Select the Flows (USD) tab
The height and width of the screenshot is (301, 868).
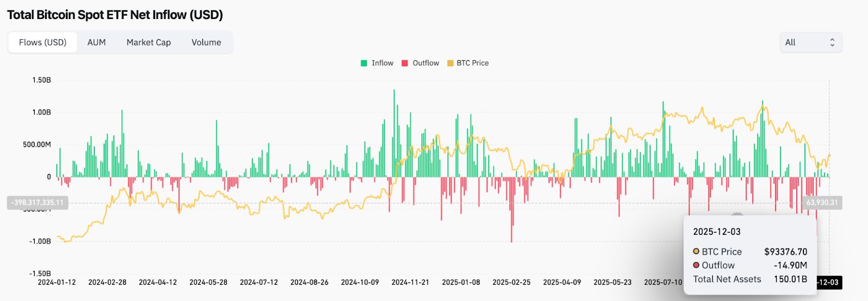(43, 42)
